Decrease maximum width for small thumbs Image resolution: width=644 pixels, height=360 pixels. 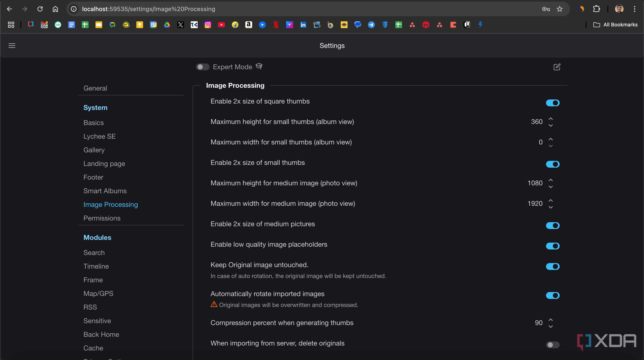click(x=551, y=146)
